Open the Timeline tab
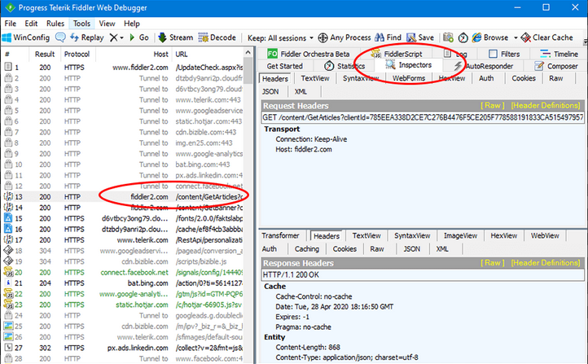This screenshot has width=588, height=364. pos(559,54)
